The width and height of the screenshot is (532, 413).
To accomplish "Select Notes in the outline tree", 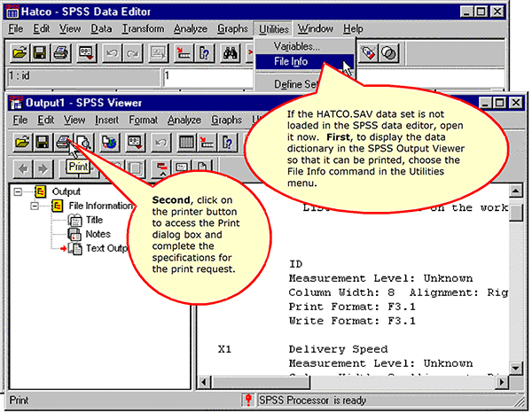I will tap(98, 234).
